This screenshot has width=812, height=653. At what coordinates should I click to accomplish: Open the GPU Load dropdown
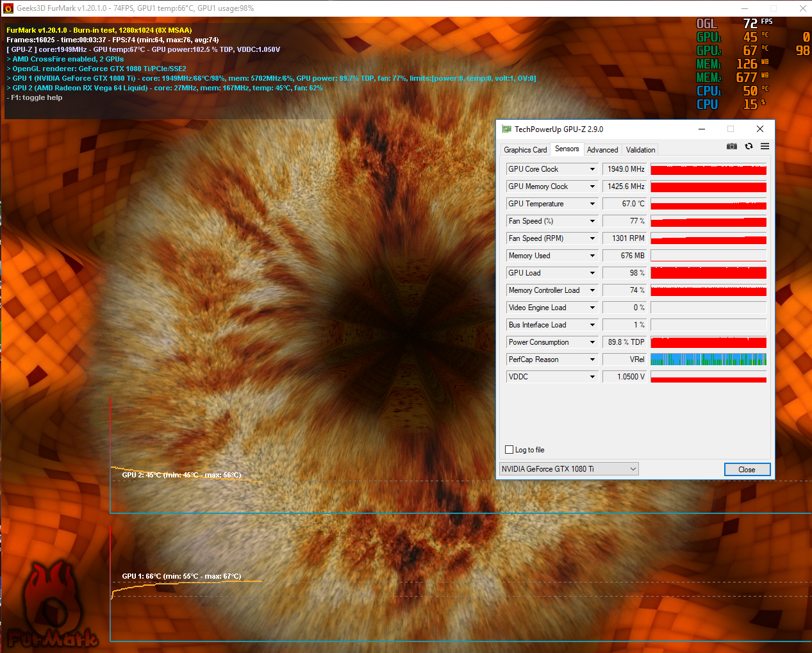pyautogui.click(x=592, y=273)
